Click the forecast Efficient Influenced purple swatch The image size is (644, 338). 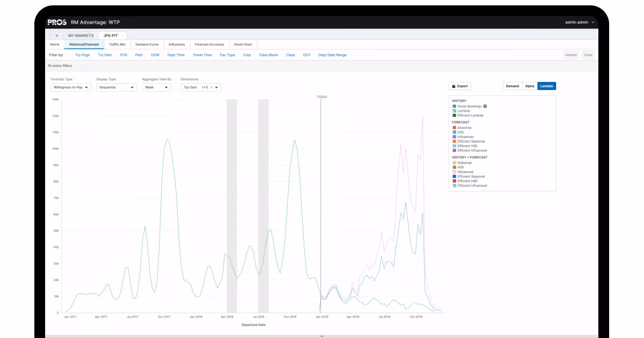click(454, 150)
